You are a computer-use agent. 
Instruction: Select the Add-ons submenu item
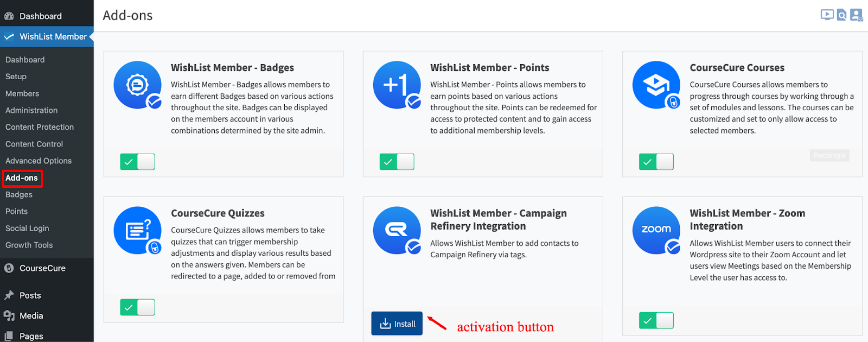tap(22, 178)
